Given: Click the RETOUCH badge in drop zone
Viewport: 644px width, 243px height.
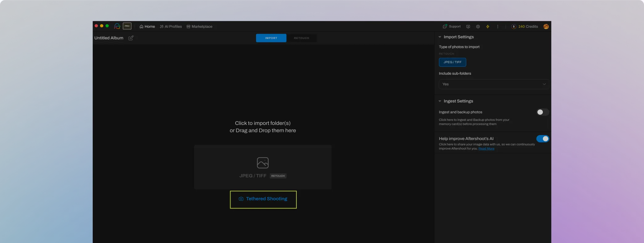Looking at the screenshot, I should click(x=278, y=176).
